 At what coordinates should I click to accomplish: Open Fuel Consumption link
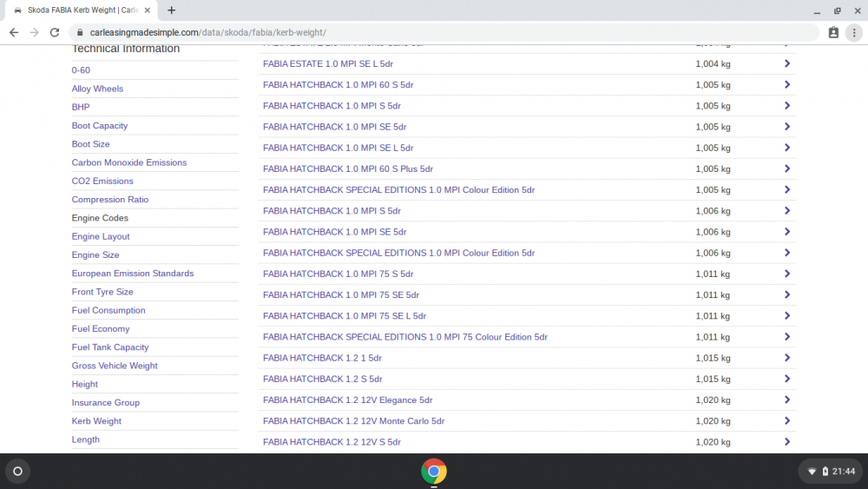(x=108, y=310)
